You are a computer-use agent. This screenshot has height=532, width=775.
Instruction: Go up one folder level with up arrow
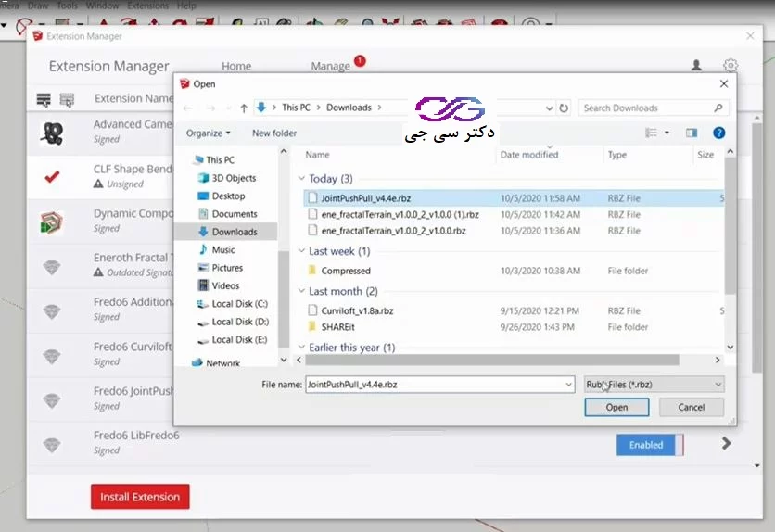[244, 108]
